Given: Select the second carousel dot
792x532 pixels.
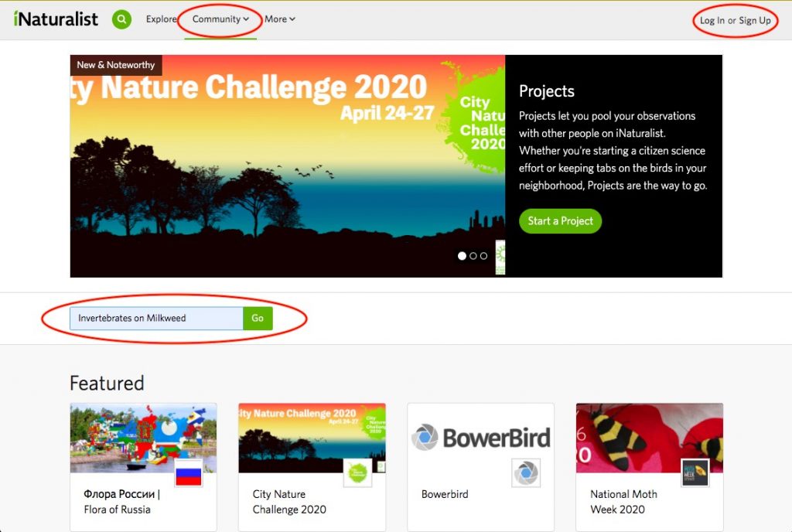Looking at the screenshot, I should coord(473,256).
